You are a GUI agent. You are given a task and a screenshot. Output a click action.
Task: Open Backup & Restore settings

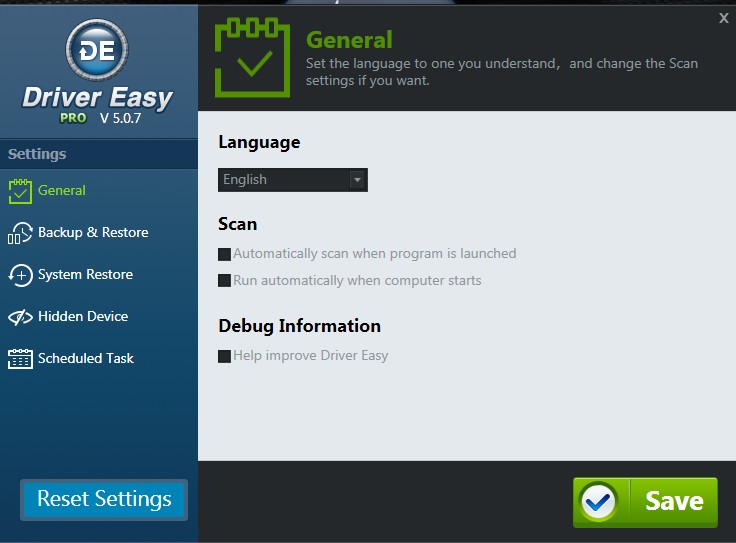(93, 232)
